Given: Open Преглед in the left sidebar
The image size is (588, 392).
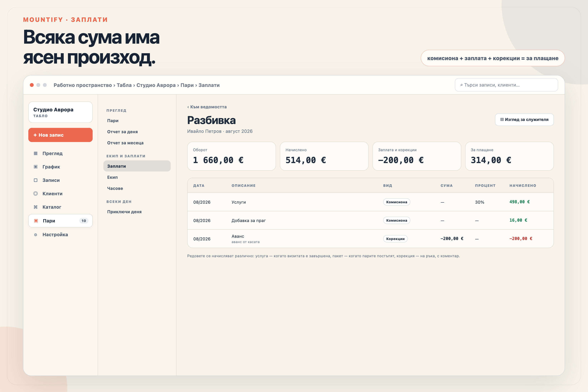Looking at the screenshot, I should point(60,153).
